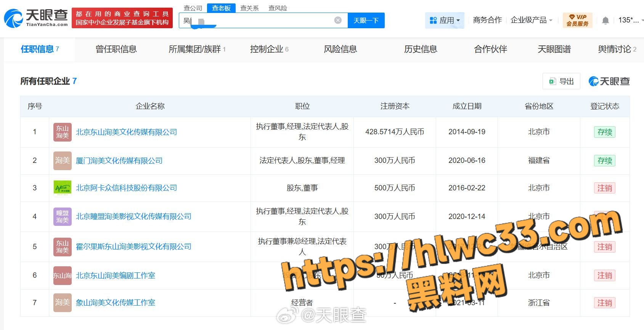Select the 查老板 search tab
This screenshot has width=644, height=330.
(x=221, y=8)
